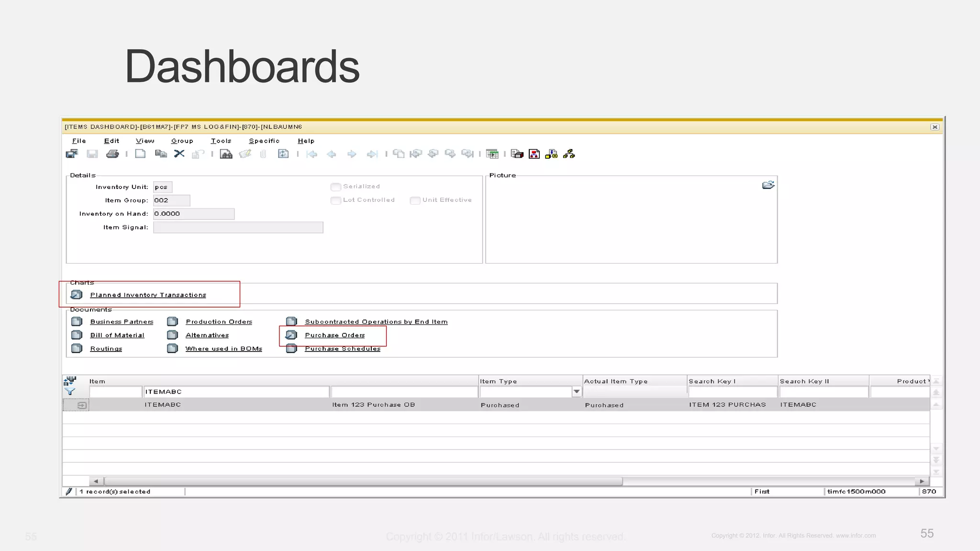The image size is (980, 551).
Task: Open the Tools menu
Action: point(221,141)
